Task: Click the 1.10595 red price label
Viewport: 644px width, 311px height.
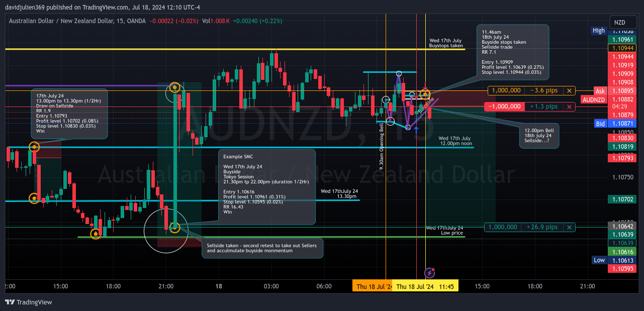Action: click(x=623, y=269)
